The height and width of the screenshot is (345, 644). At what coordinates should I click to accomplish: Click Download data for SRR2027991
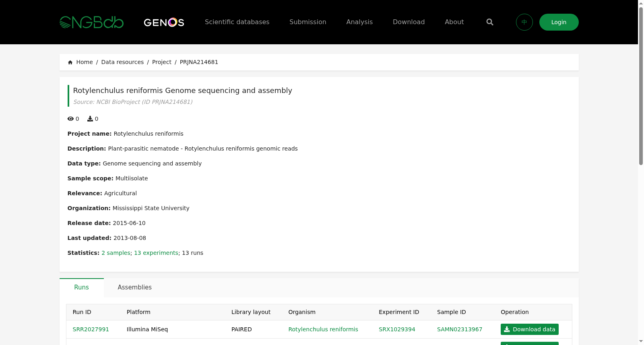(x=530, y=329)
